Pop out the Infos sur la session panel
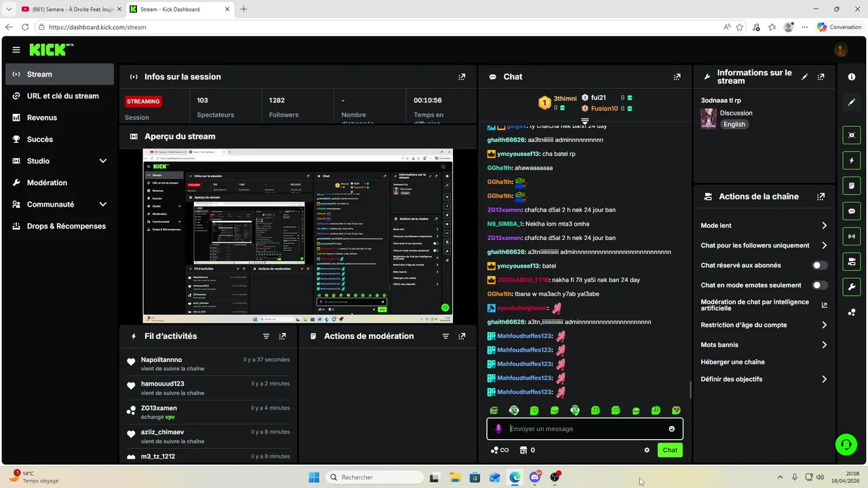The width and height of the screenshot is (868, 488). [462, 77]
